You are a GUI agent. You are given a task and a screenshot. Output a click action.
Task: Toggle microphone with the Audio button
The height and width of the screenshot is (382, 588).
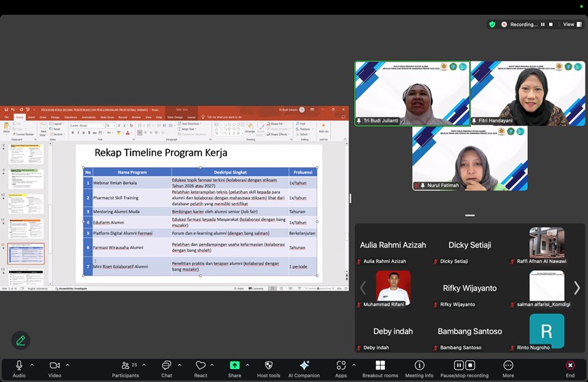pyautogui.click(x=19, y=368)
